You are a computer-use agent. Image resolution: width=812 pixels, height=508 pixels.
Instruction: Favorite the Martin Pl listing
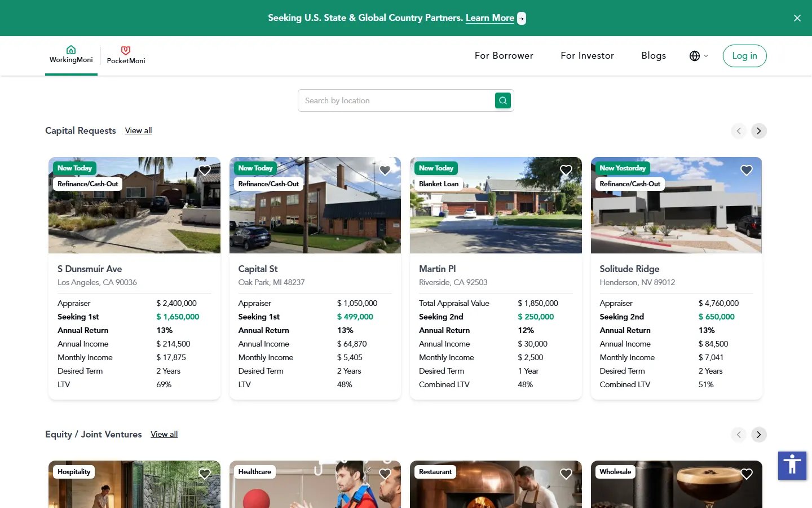click(x=566, y=170)
